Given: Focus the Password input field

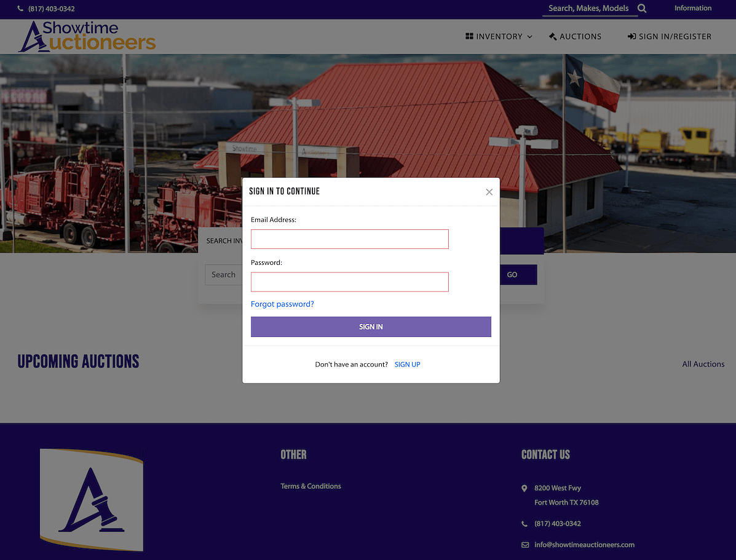Looking at the screenshot, I should [x=350, y=282].
